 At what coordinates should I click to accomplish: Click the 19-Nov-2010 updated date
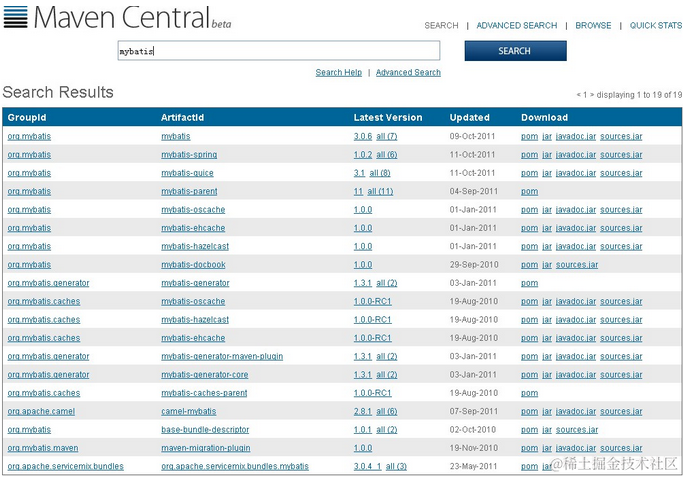(474, 448)
